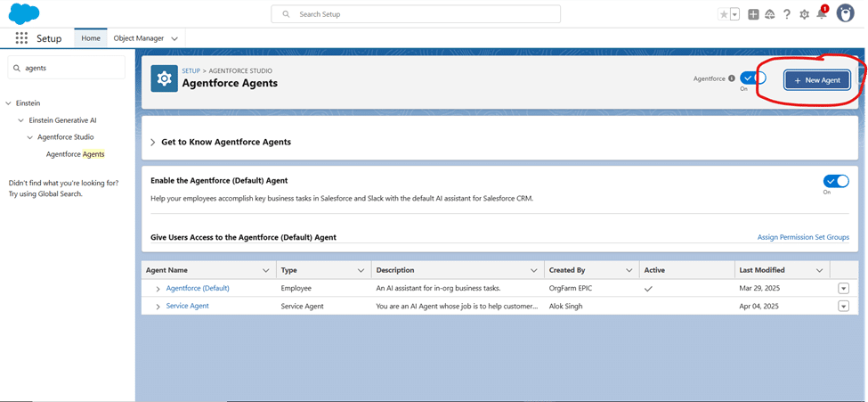Click the Mar 29, 2025 date cell

(x=759, y=288)
